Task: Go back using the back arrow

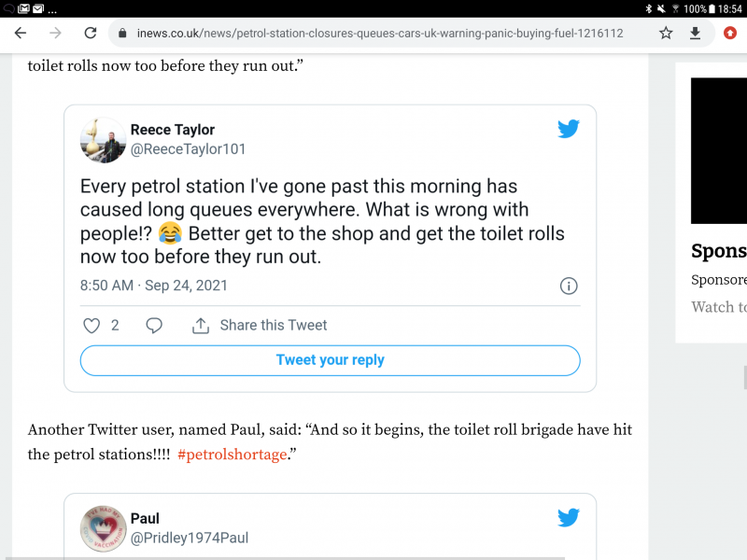Action: click(20, 32)
